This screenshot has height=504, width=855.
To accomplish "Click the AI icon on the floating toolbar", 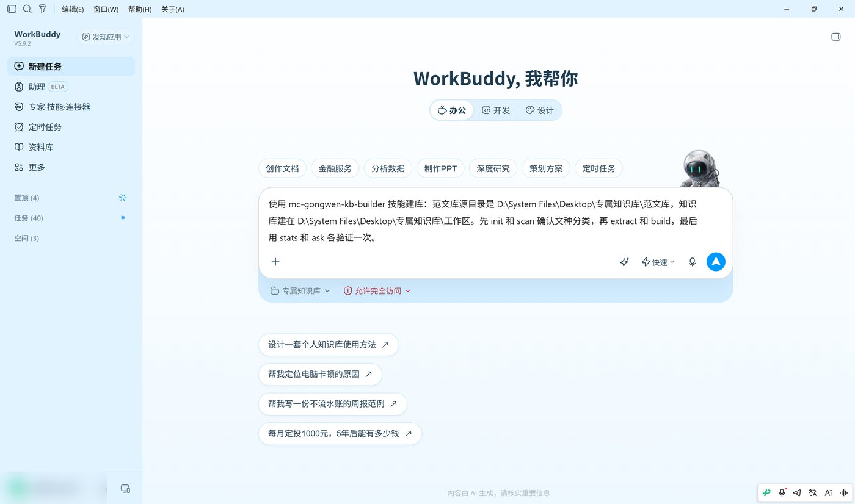I will pyautogui.click(x=828, y=492).
